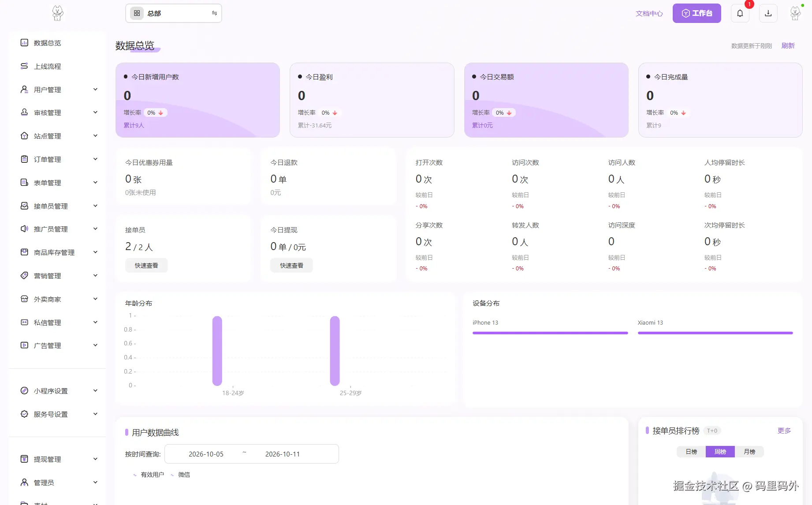Open the 数据总览 sidebar icon

pyautogui.click(x=24, y=43)
